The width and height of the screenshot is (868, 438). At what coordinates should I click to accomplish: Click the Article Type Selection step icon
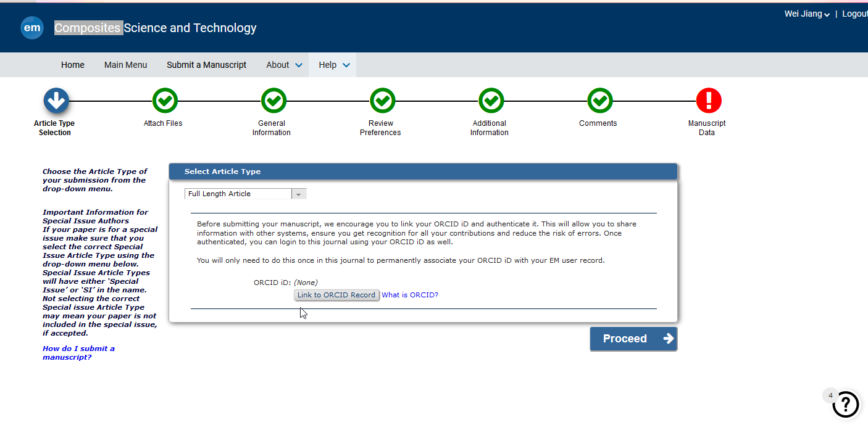[x=56, y=101]
